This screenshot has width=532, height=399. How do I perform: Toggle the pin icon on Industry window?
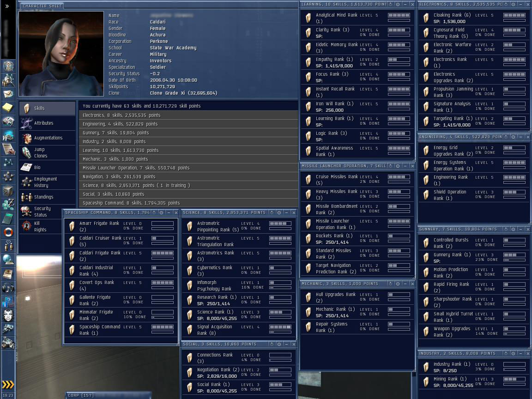coord(506,353)
